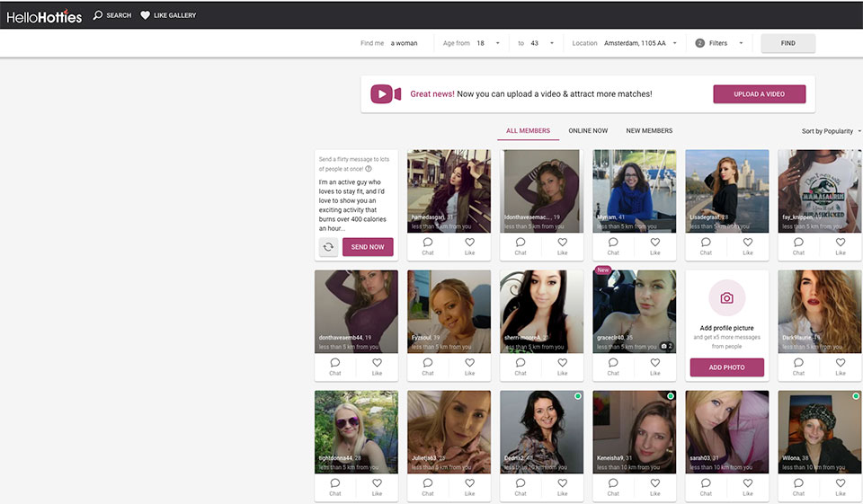Viewport: 863px width, 504px height.
Task: Click the Search magnifier icon in header
Action: pyautogui.click(x=98, y=15)
